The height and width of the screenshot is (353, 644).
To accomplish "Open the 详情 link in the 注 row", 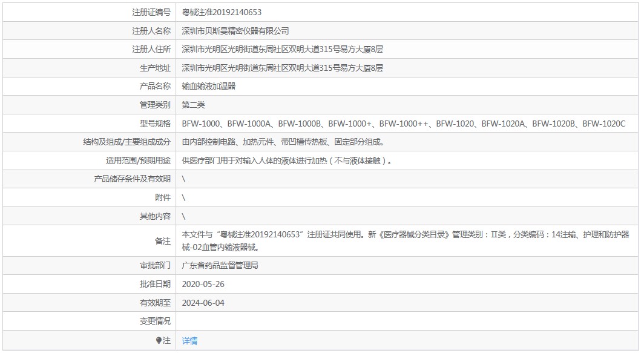I will [x=189, y=341].
